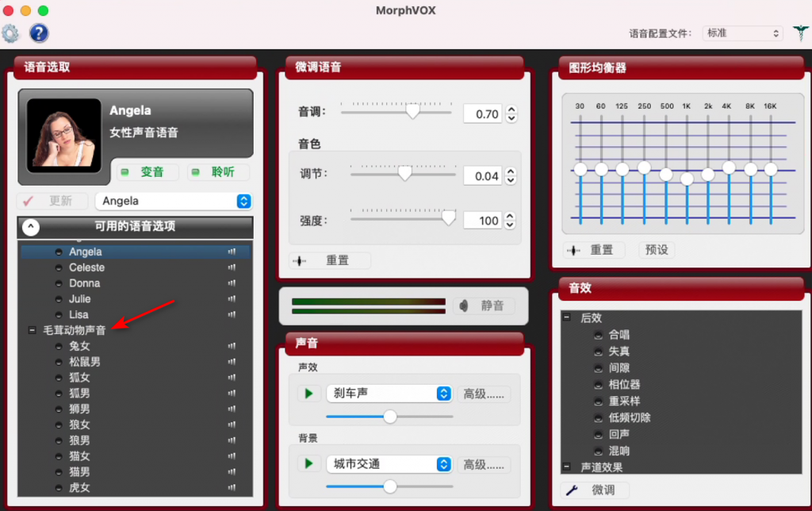Screen dimensions: 812x511
Task: Click the checkmark icon on the 更新 button
Action: pyautogui.click(x=28, y=201)
